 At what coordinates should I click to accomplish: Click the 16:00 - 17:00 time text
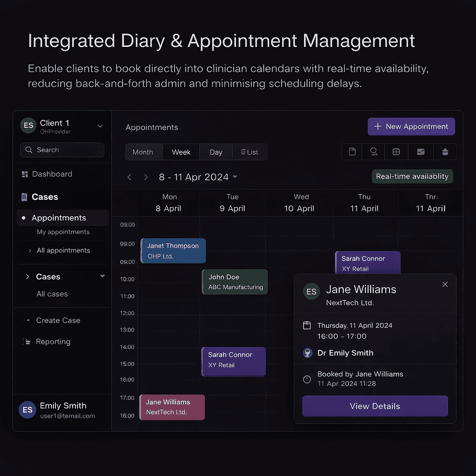click(342, 336)
